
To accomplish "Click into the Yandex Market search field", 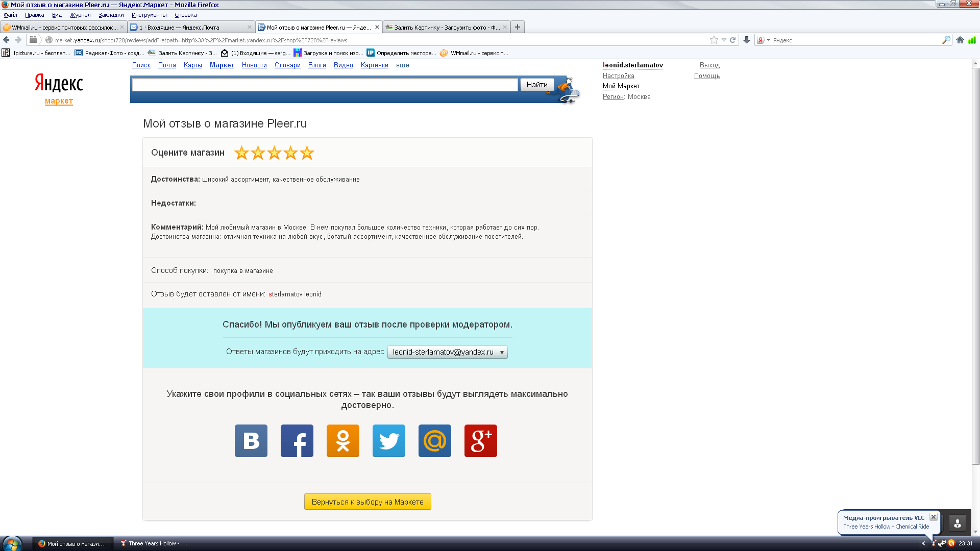I will pyautogui.click(x=325, y=85).
